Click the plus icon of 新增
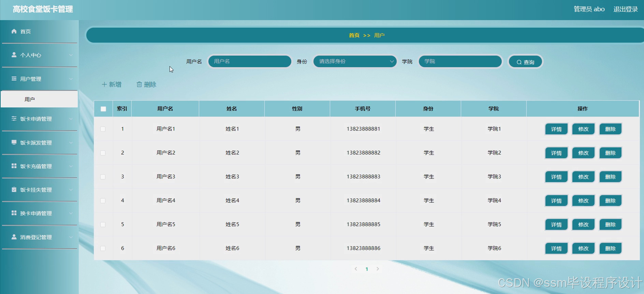The image size is (644, 294). [104, 85]
